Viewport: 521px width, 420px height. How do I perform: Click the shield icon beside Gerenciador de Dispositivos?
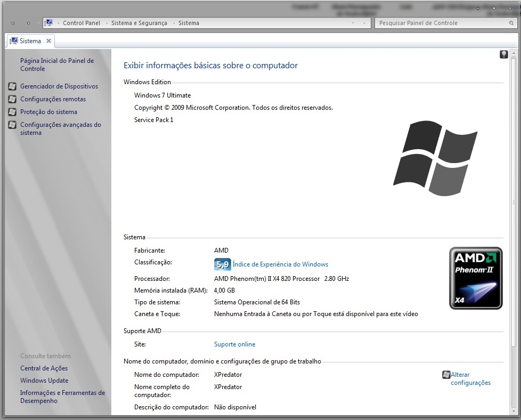pos(12,86)
